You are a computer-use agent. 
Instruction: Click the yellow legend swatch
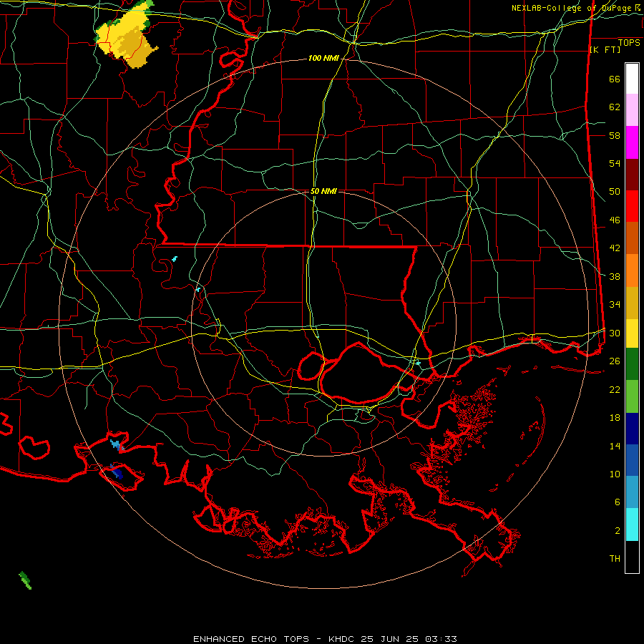[632, 333]
